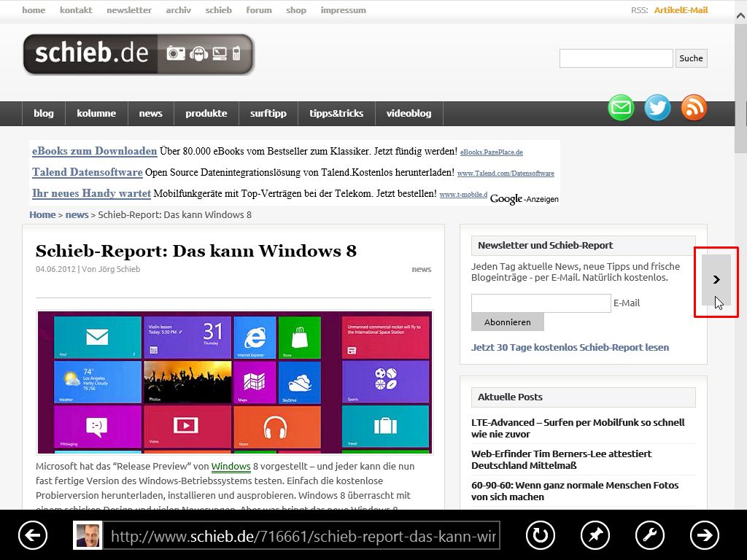This screenshot has width=747, height=560.
Task: Click the forward chevron at the right edge
Action: click(716, 279)
